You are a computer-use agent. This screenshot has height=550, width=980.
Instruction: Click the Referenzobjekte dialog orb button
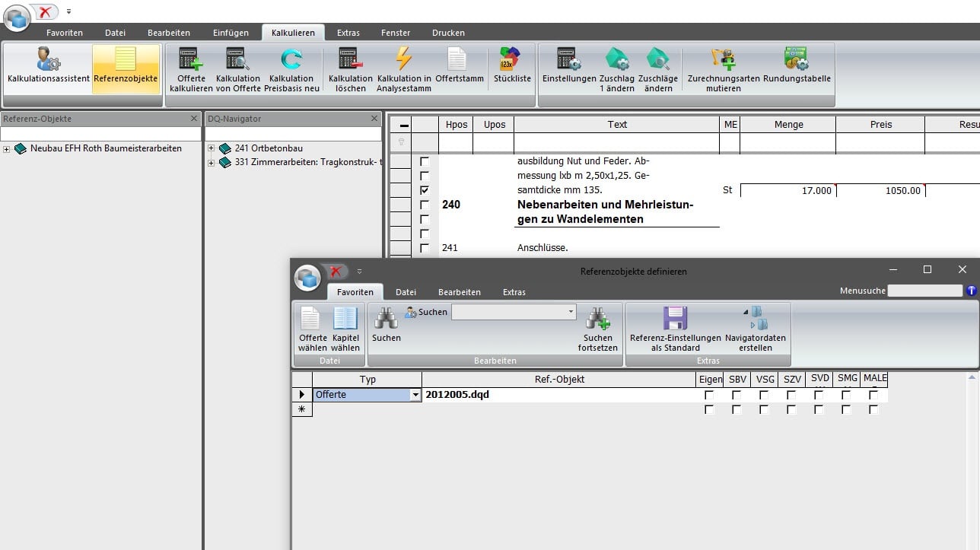coord(307,278)
